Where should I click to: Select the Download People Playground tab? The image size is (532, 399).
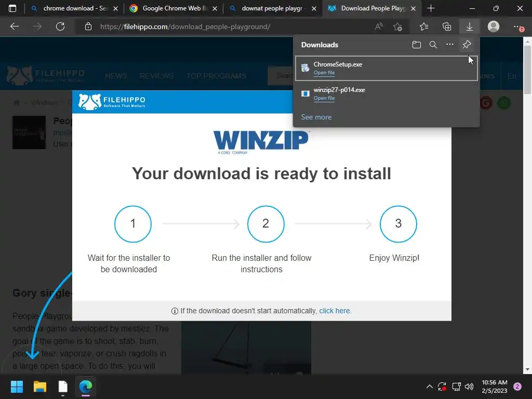point(371,8)
